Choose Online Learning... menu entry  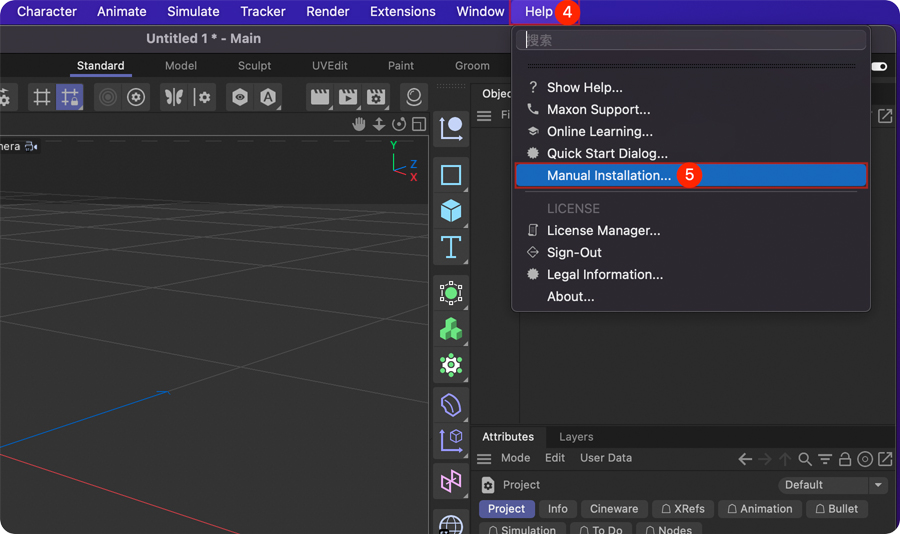690,131
